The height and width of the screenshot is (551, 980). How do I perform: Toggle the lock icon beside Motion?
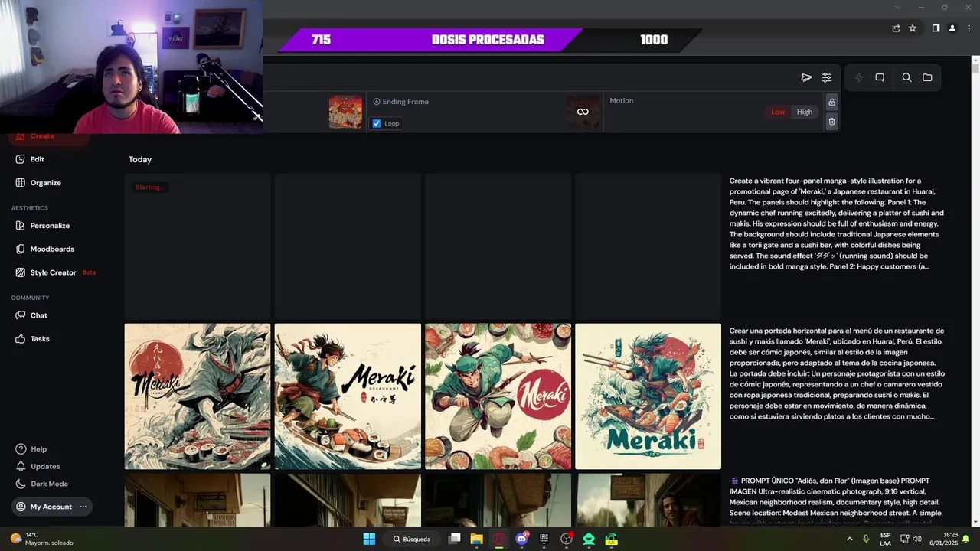tap(831, 102)
